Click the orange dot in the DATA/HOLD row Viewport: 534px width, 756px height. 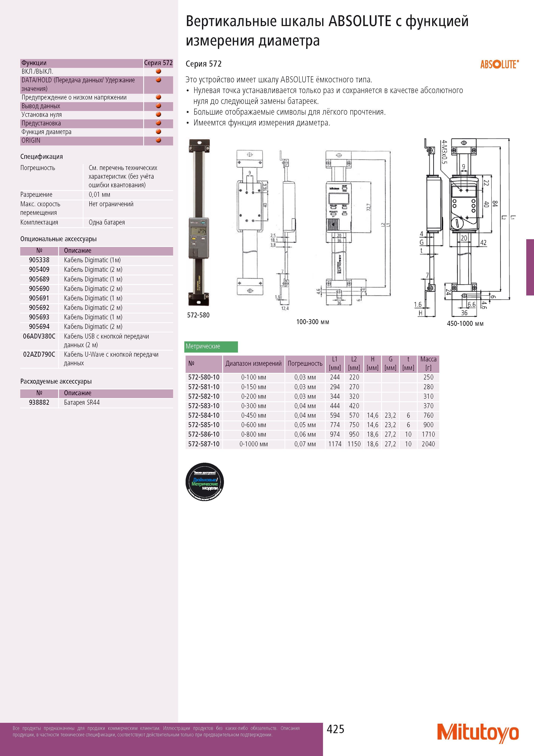158,80
